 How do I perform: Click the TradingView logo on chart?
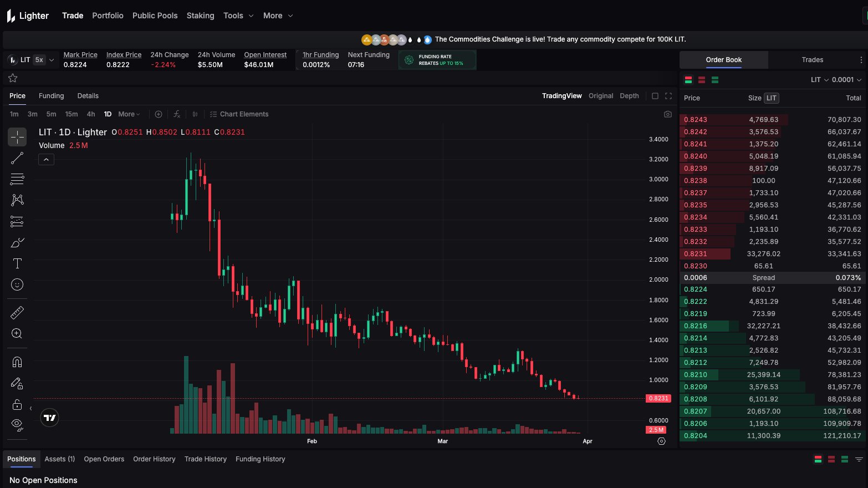pyautogui.click(x=50, y=418)
